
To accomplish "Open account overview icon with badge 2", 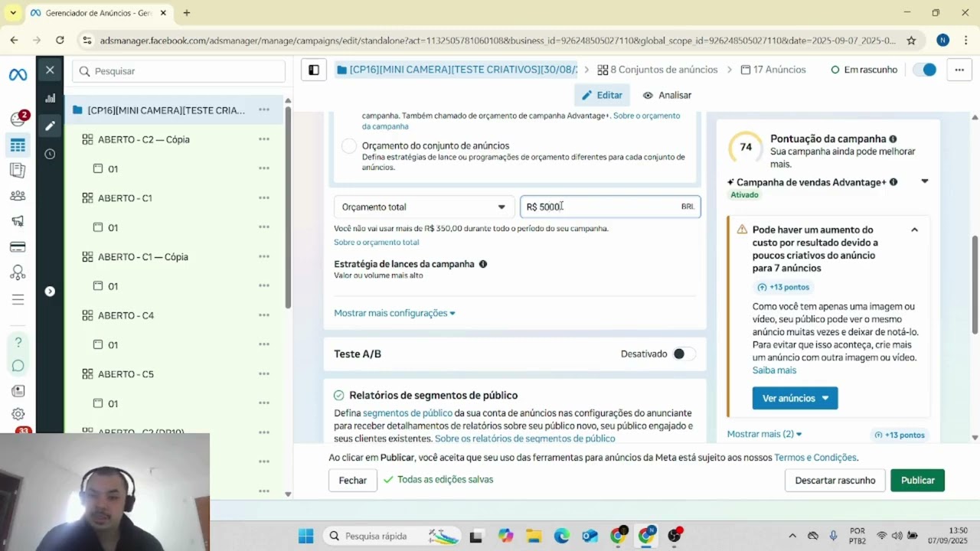I will (x=18, y=119).
